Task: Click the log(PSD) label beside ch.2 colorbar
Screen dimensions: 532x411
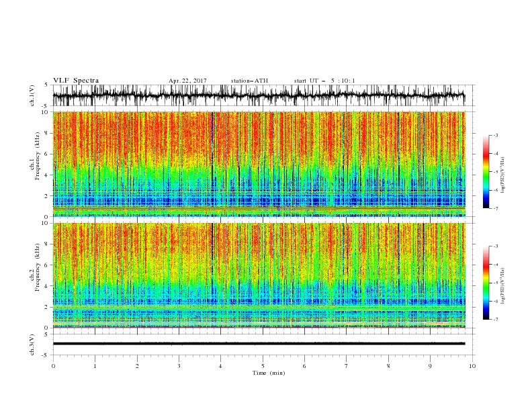Action: [x=502, y=286]
